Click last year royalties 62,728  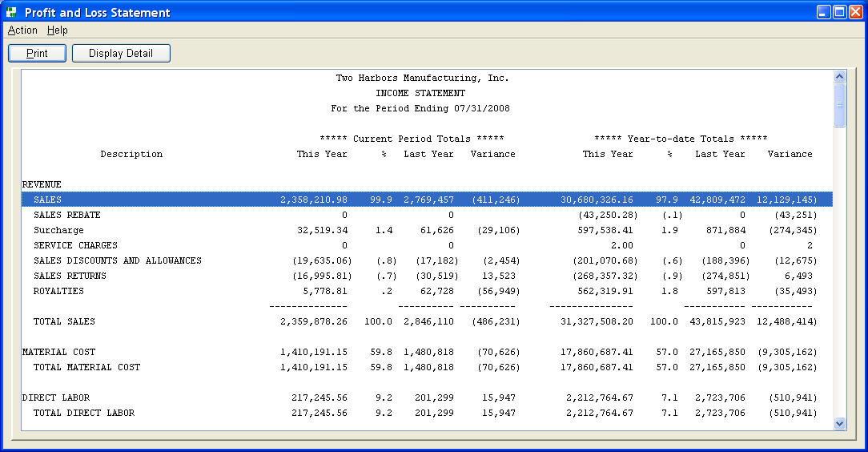coord(437,291)
